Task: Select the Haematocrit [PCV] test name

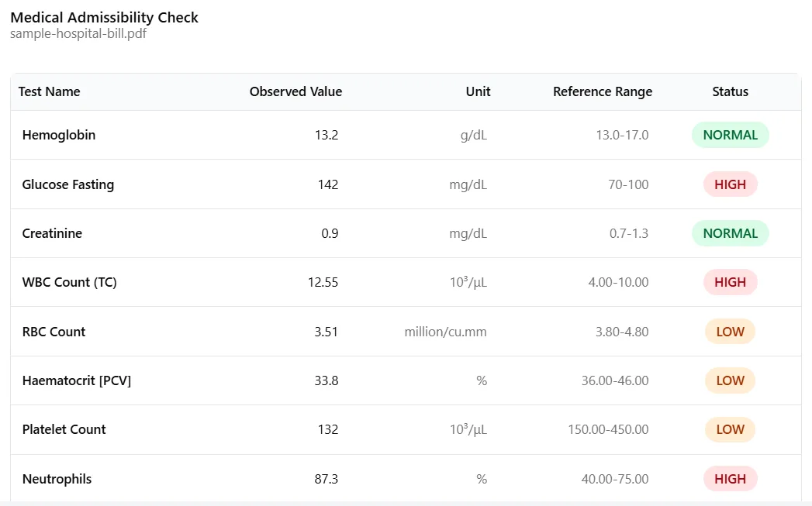Action: tap(77, 380)
